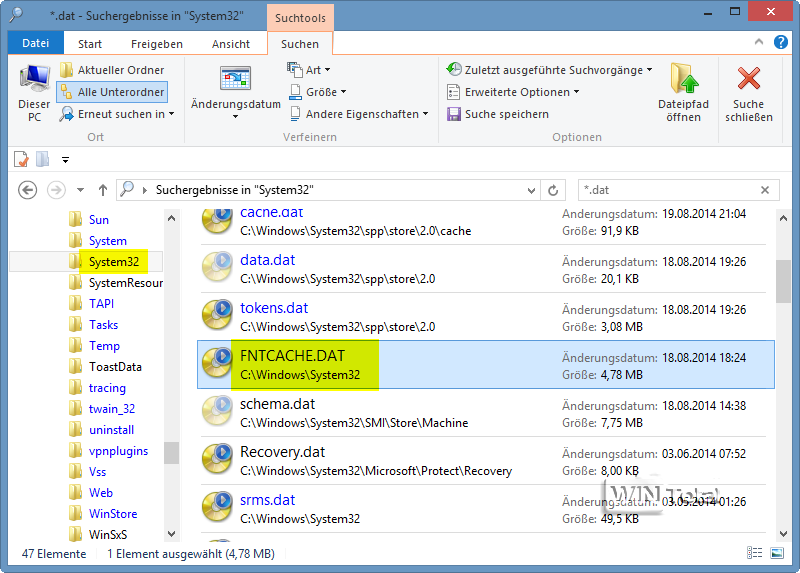Select the tracing folder in tree
The width and height of the screenshot is (800, 573).
107,388
